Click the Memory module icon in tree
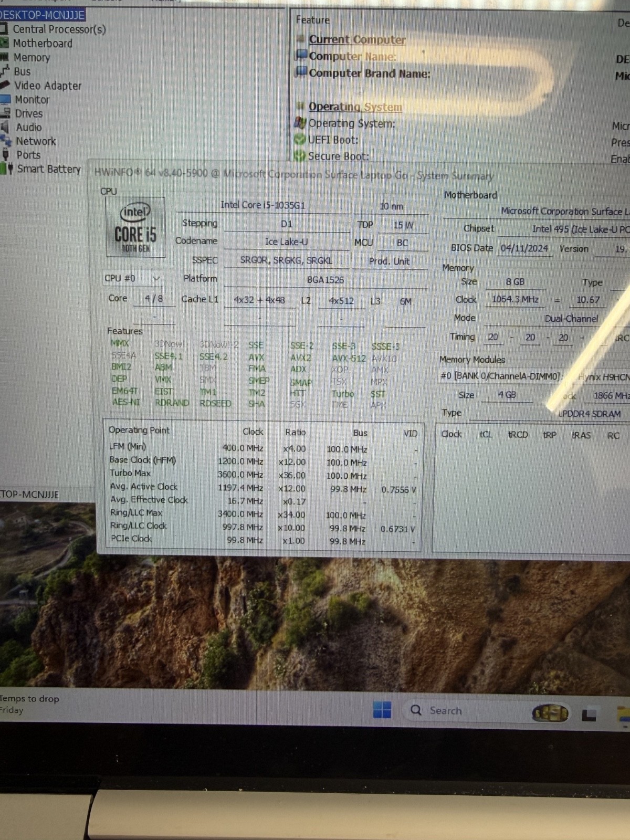 4,57
